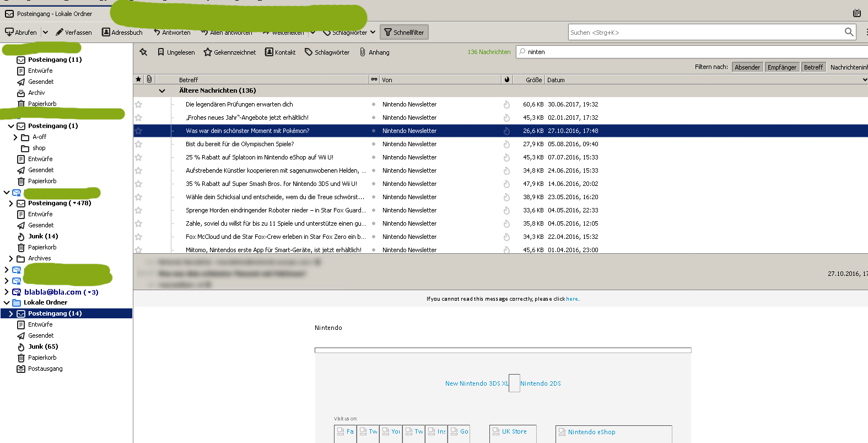Reply using the Antworten button
Image resolution: width=868 pixels, height=443 pixels.
coord(172,33)
